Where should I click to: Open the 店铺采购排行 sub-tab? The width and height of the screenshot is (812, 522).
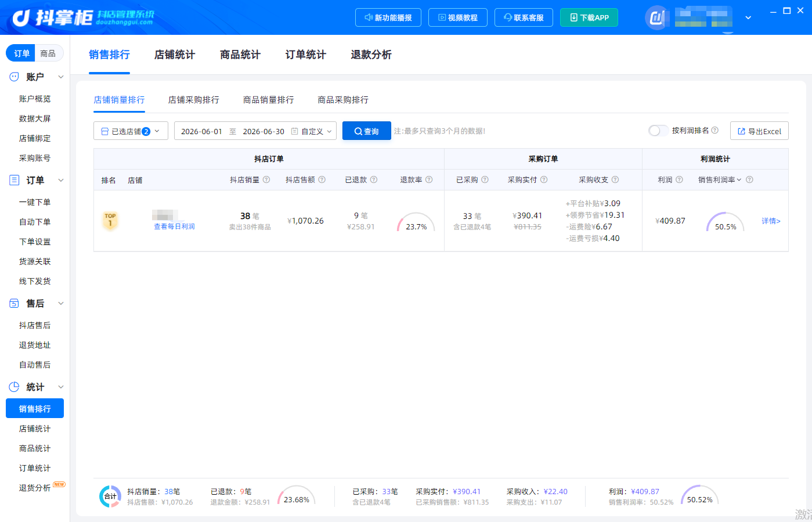pos(194,100)
